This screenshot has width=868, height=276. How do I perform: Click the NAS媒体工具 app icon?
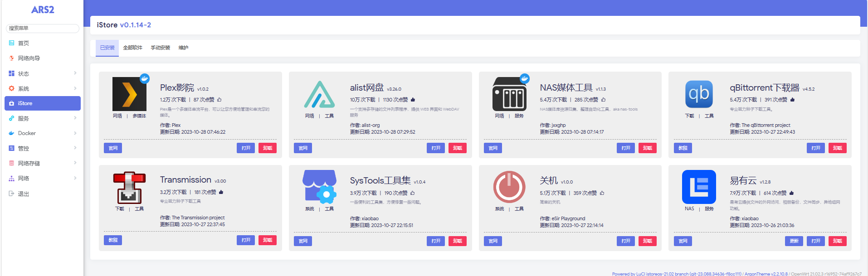tap(509, 94)
